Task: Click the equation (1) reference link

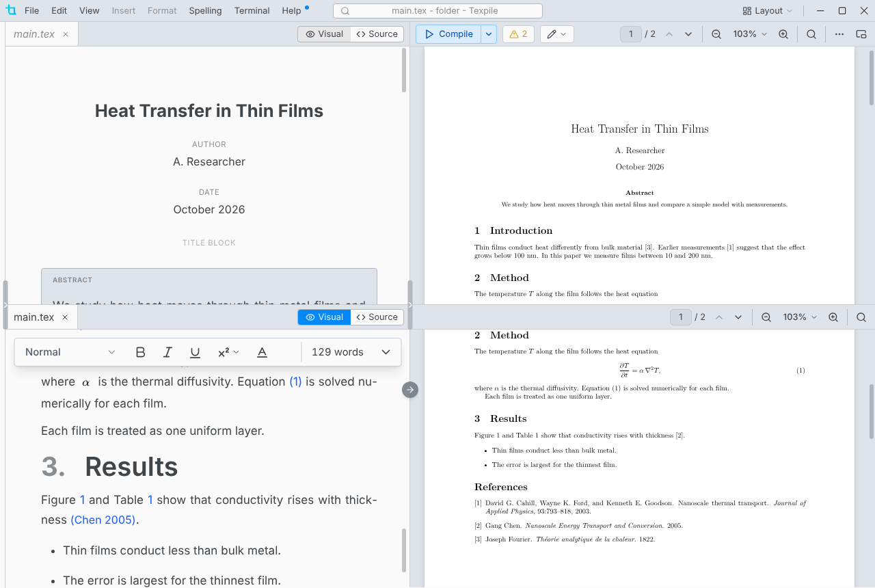Action: coord(295,382)
